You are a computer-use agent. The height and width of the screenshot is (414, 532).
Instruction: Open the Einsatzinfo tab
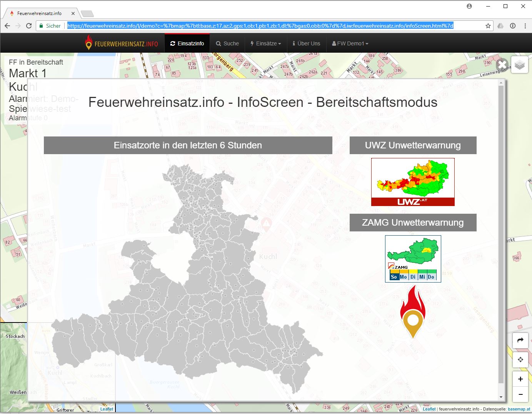click(187, 43)
